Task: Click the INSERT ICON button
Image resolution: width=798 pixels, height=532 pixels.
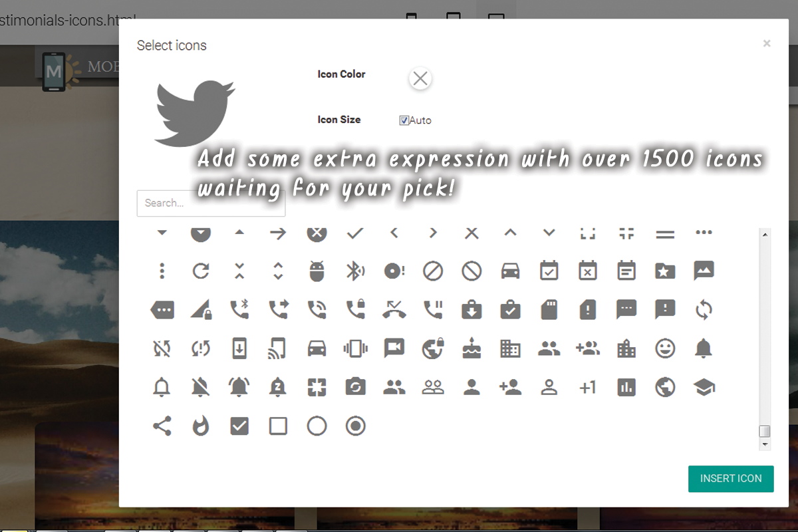Action: 731,478
